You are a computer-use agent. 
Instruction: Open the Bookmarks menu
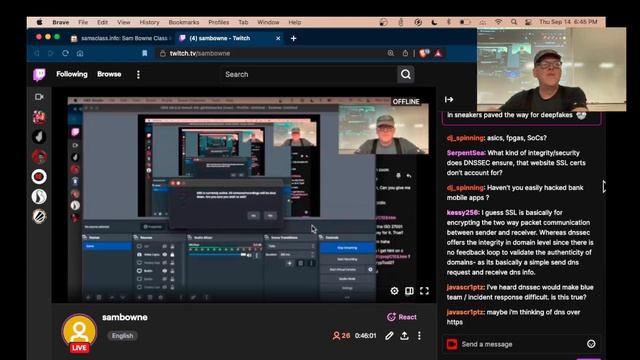point(184,22)
